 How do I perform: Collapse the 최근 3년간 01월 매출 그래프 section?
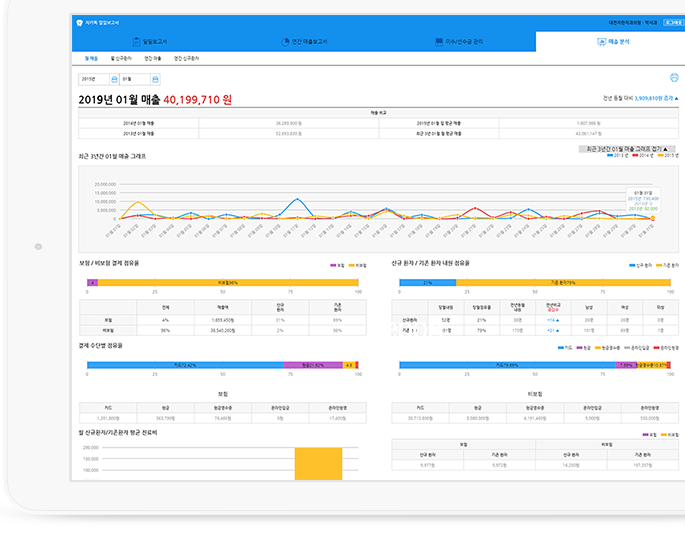pos(628,149)
